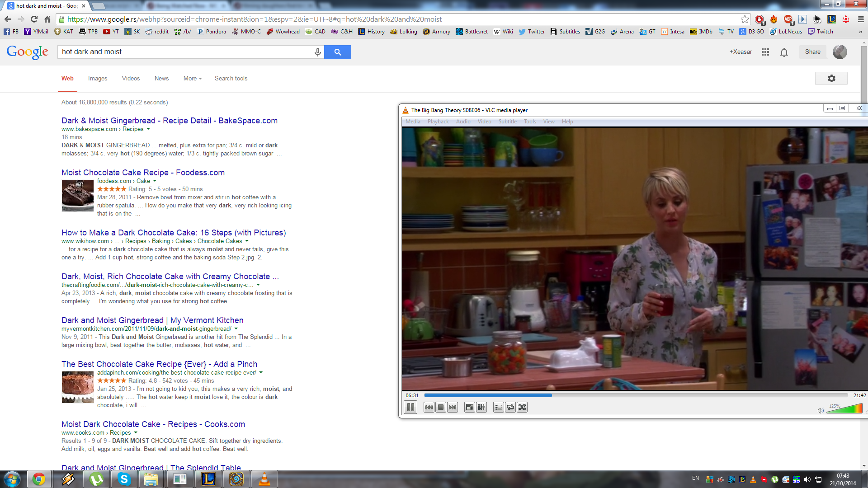The width and height of the screenshot is (868, 488).
Task: Open VLC Audio menu
Action: pos(463,122)
